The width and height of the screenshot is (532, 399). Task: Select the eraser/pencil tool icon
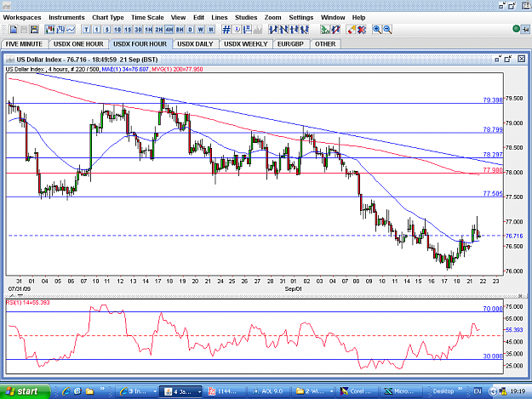pos(352,30)
